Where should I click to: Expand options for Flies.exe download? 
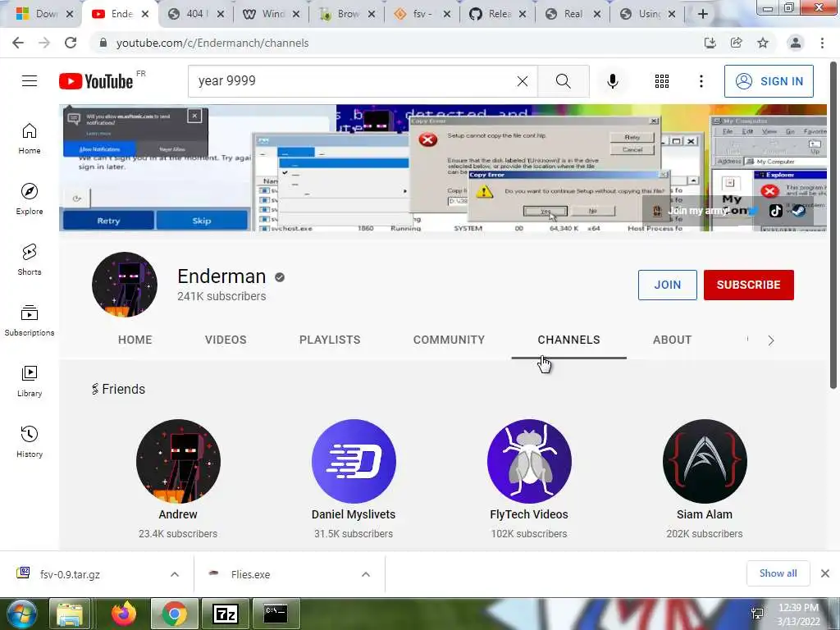point(366,574)
